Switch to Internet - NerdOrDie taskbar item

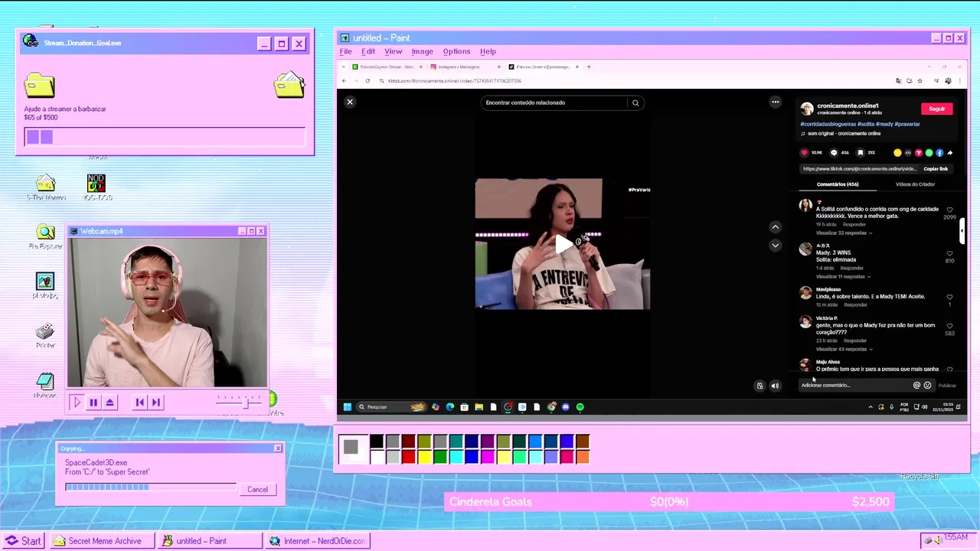tap(317, 541)
